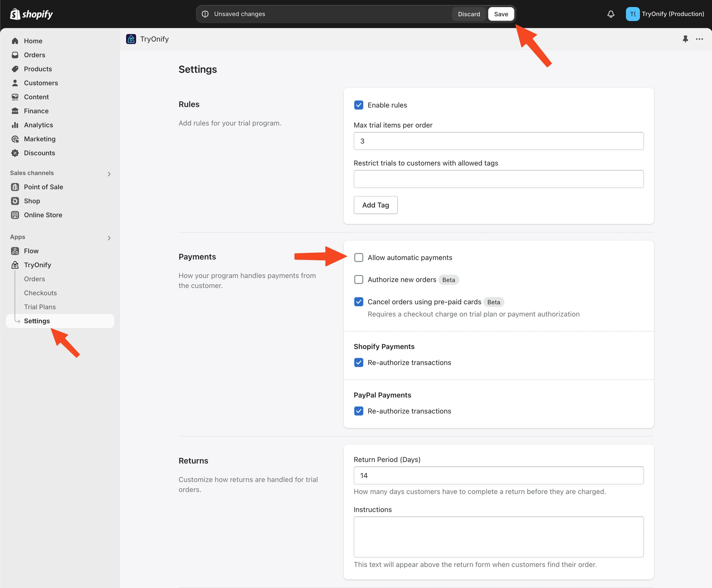Click the Flow app icon

pyautogui.click(x=15, y=251)
